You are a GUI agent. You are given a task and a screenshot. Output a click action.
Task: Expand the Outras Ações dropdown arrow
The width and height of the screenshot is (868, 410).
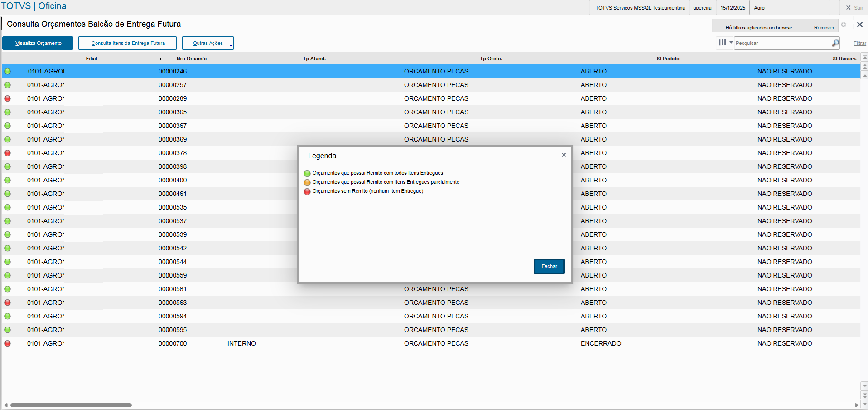coord(231,46)
